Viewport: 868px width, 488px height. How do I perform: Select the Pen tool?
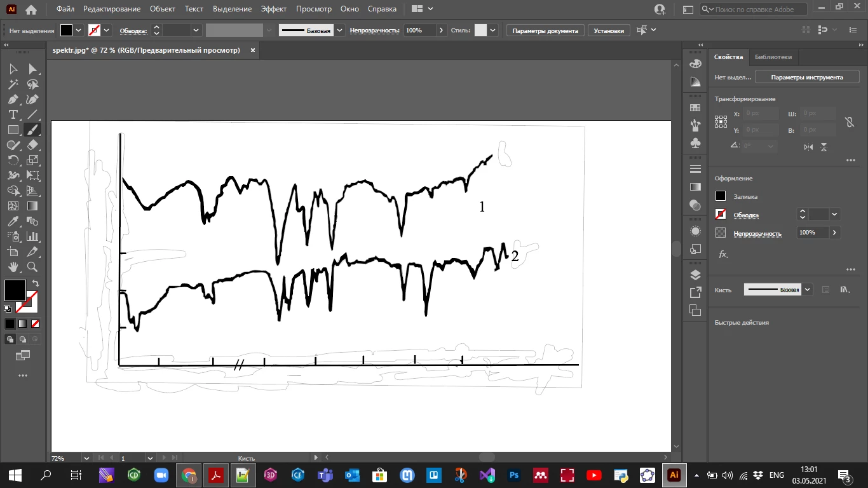tap(13, 99)
